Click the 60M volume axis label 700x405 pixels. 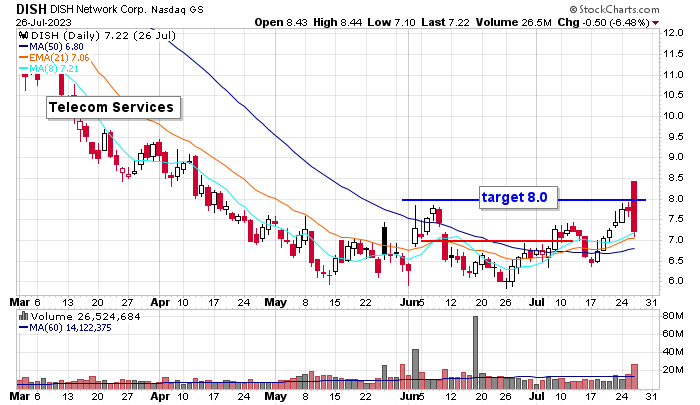pos(673,334)
